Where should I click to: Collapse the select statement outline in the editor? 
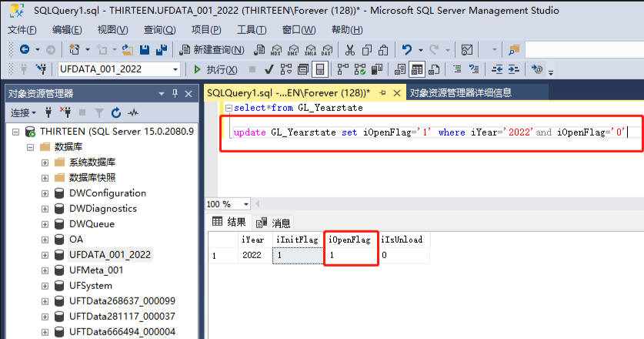[x=229, y=108]
